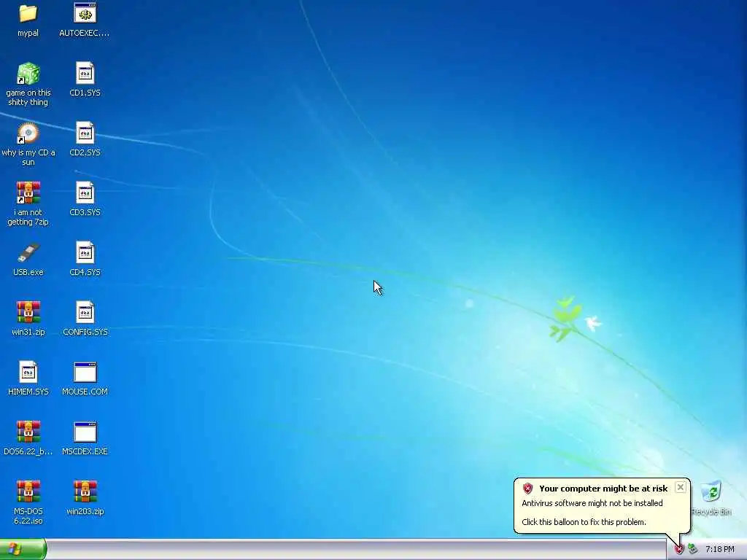Screen dimensions: 747x560
Task: Select the 'game on this shitty thing' shortcut
Action: tap(28, 74)
